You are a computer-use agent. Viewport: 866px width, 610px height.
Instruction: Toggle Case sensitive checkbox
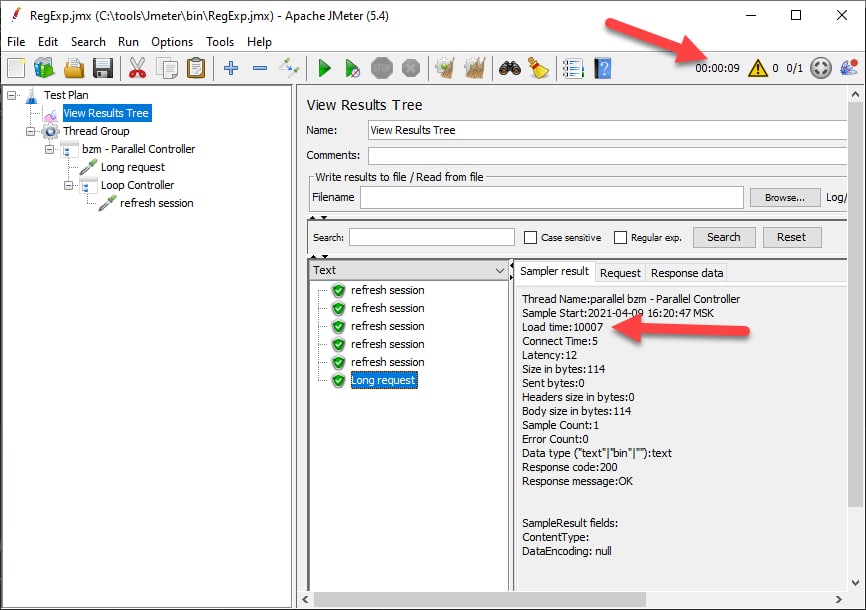[x=530, y=238]
